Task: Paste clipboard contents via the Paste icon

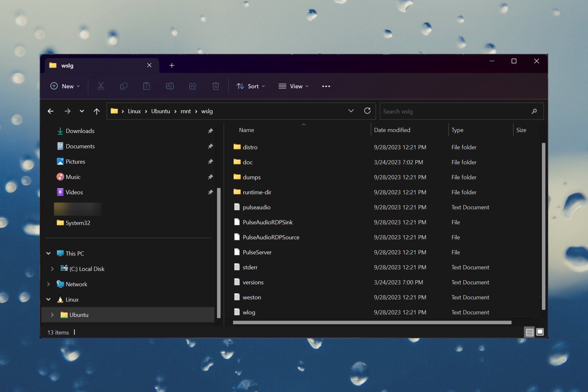Action: 147,86
